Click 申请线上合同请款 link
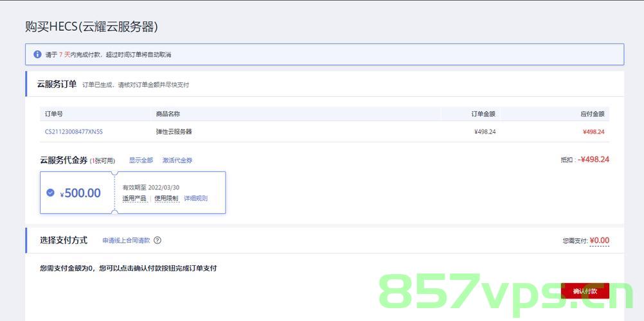Screen dimensions: 644x321 (126, 241)
